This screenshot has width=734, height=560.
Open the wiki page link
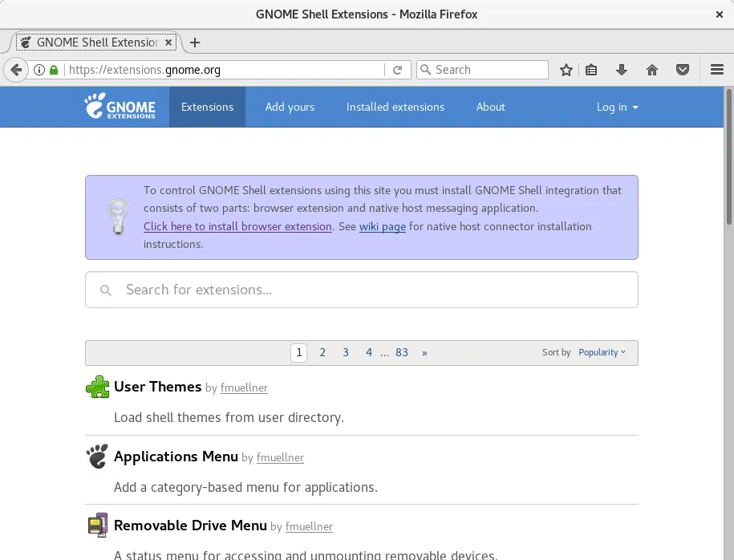(383, 226)
